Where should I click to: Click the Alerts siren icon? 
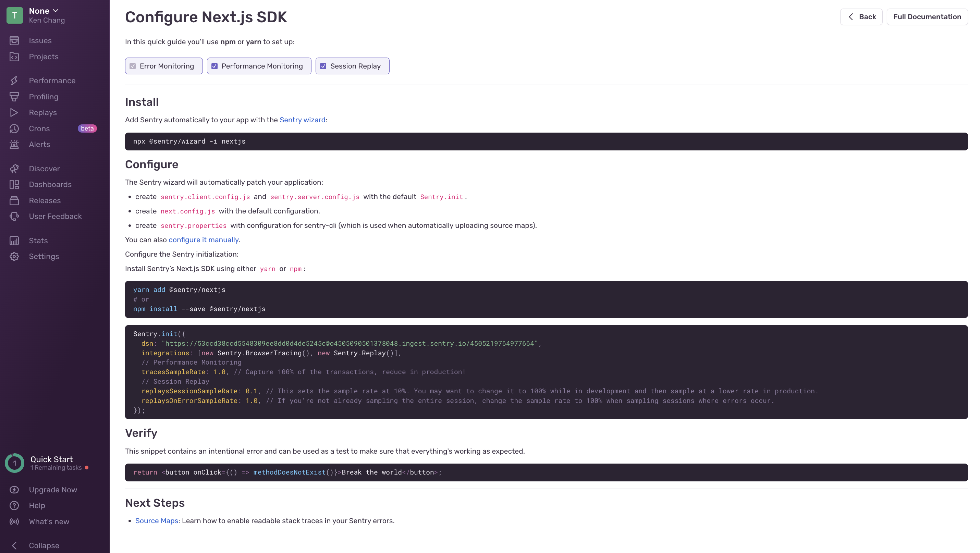tap(14, 145)
